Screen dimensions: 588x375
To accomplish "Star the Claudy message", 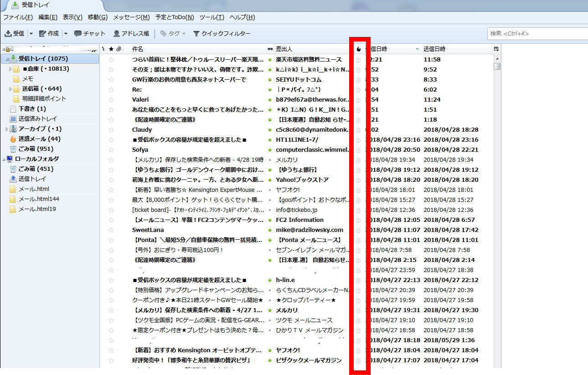I will pyautogui.click(x=111, y=129).
